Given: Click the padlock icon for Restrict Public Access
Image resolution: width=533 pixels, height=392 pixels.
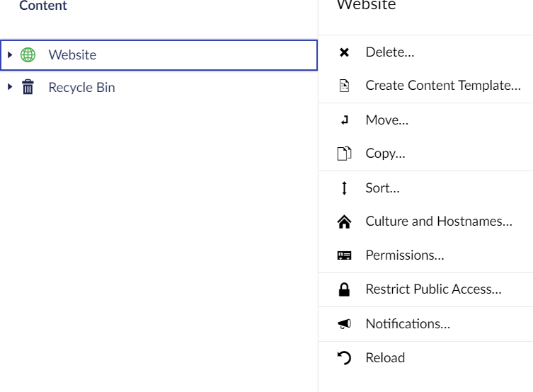Looking at the screenshot, I should [344, 289].
